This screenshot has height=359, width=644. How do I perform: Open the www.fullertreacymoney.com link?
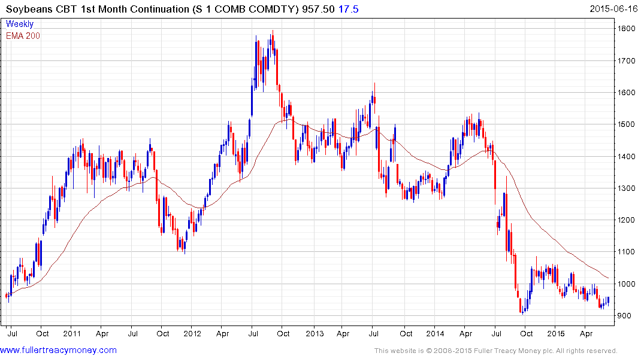point(58,350)
